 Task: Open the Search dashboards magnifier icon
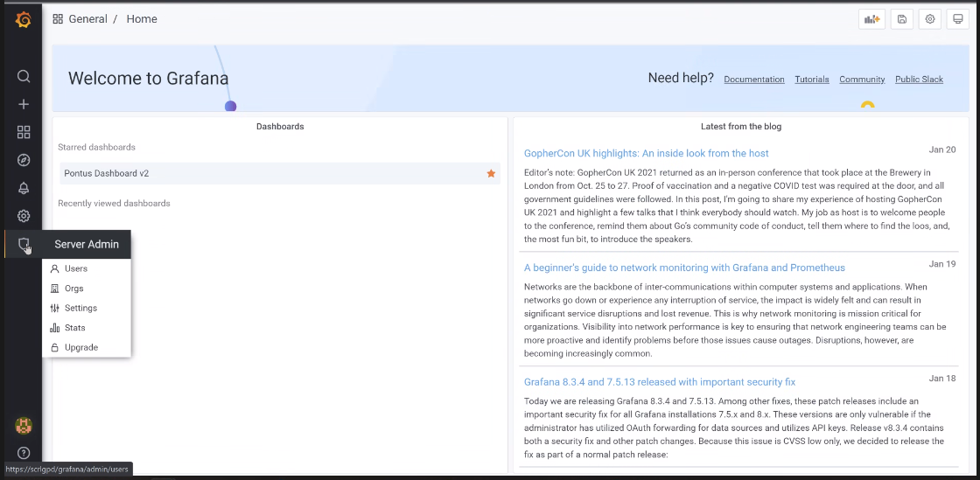23,76
